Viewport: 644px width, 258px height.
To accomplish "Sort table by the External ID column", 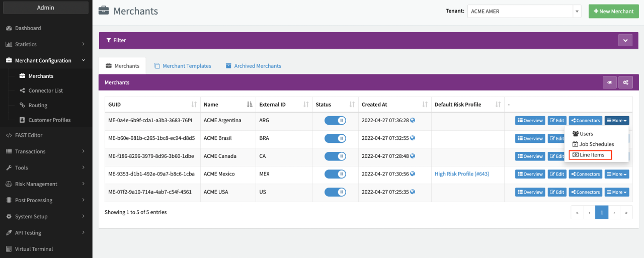I will pyautogui.click(x=284, y=105).
